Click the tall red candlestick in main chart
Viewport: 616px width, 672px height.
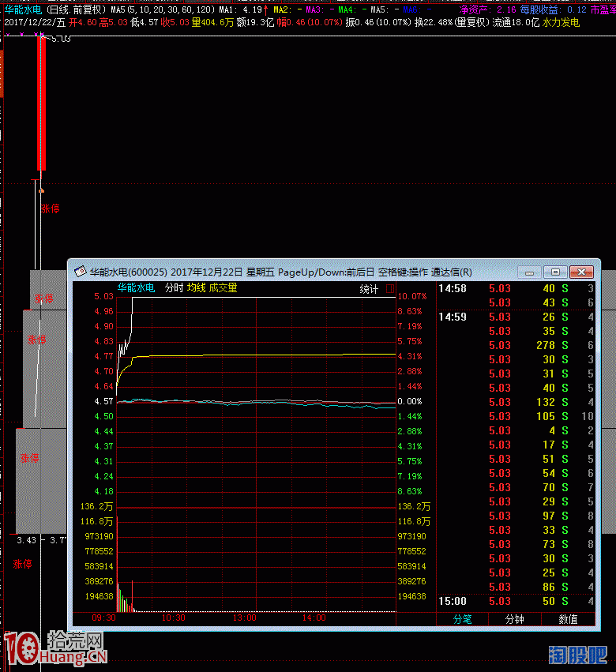click(43, 103)
